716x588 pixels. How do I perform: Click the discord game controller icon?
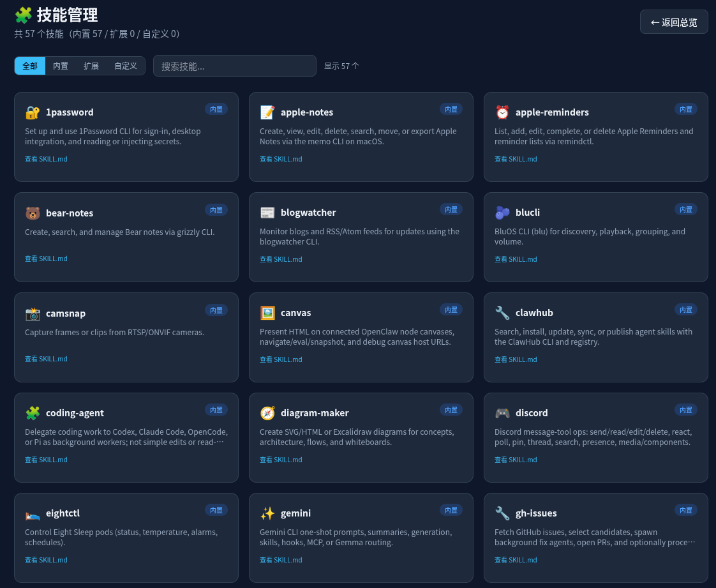(x=502, y=413)
